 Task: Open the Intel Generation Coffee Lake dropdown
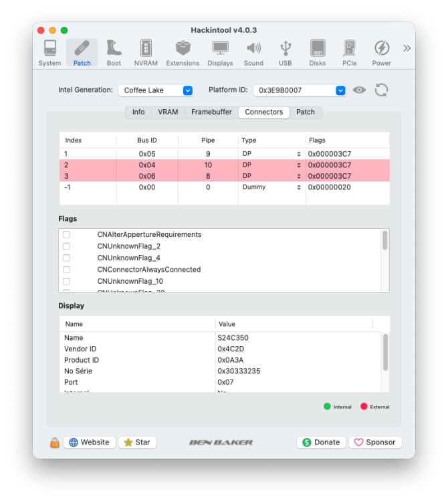click(x=156, y=90)
